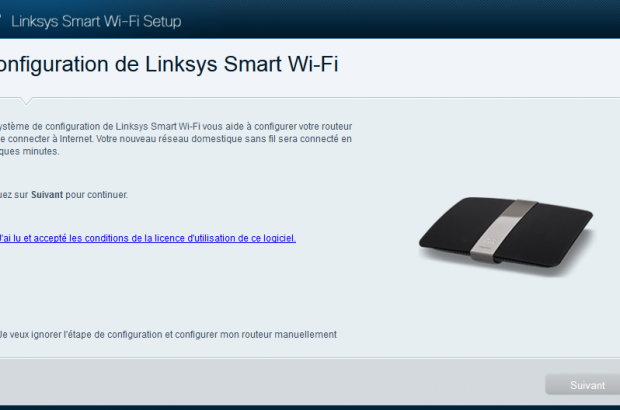Click the Linksys Smart Wi-Fi Setup header title

[96, 21]
